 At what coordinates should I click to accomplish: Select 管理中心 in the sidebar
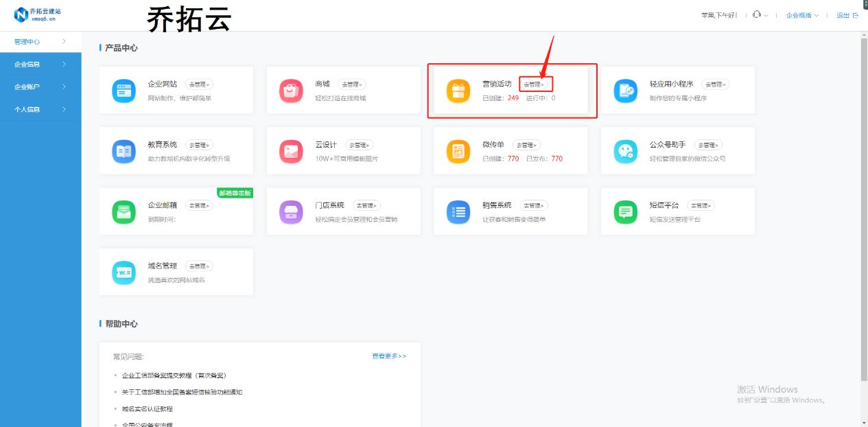(40, 42)
